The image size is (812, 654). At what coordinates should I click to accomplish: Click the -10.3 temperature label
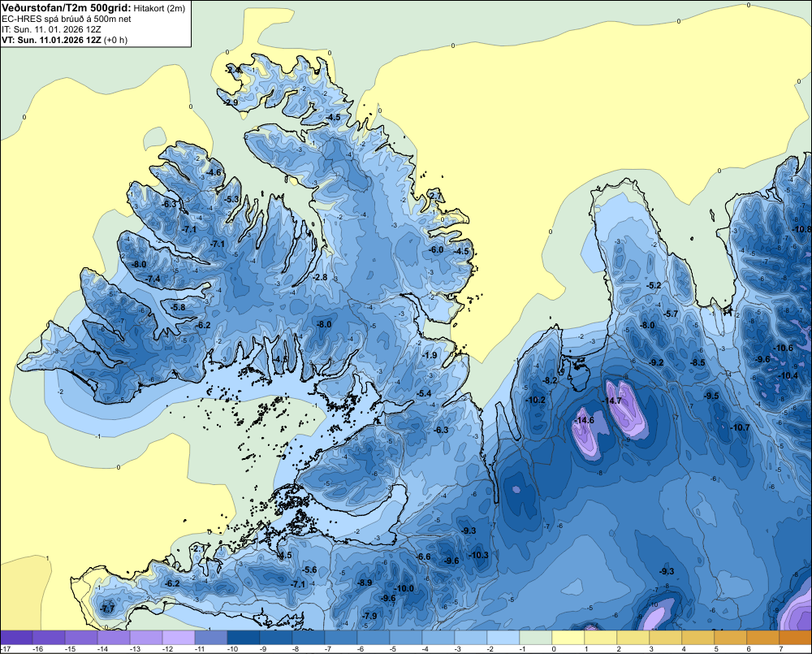pos(479,555)
